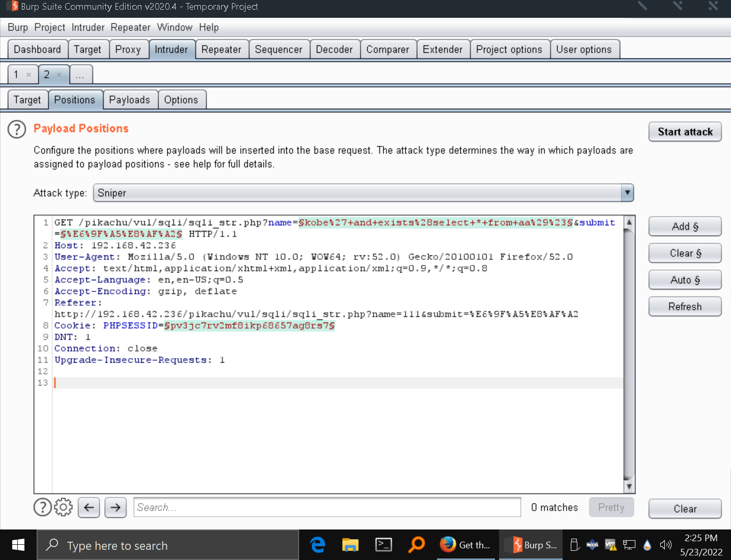Switch to the Comparer tab

(x=388, y=49)
